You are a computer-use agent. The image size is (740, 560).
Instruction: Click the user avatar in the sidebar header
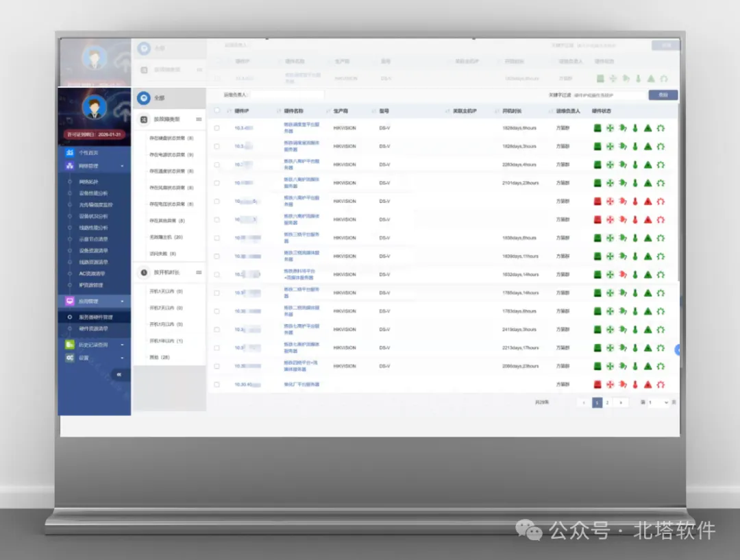[x=95, y=107]
